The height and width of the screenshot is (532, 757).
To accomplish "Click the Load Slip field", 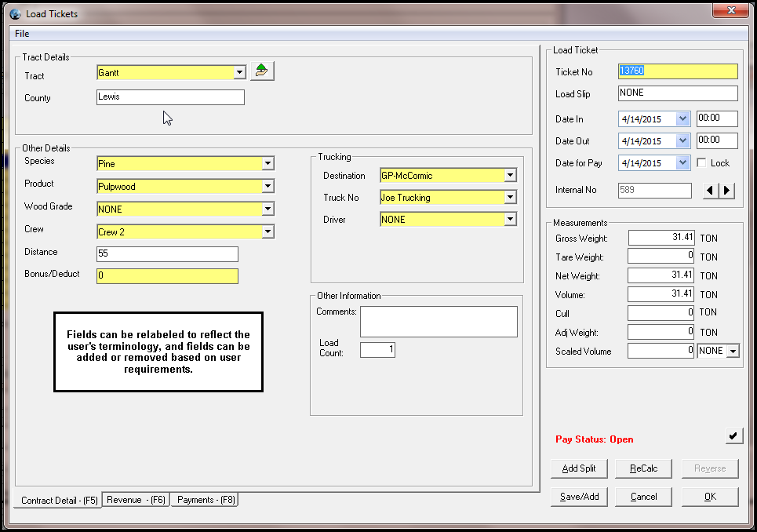I will pyautogui.click(x=678, y=93).
